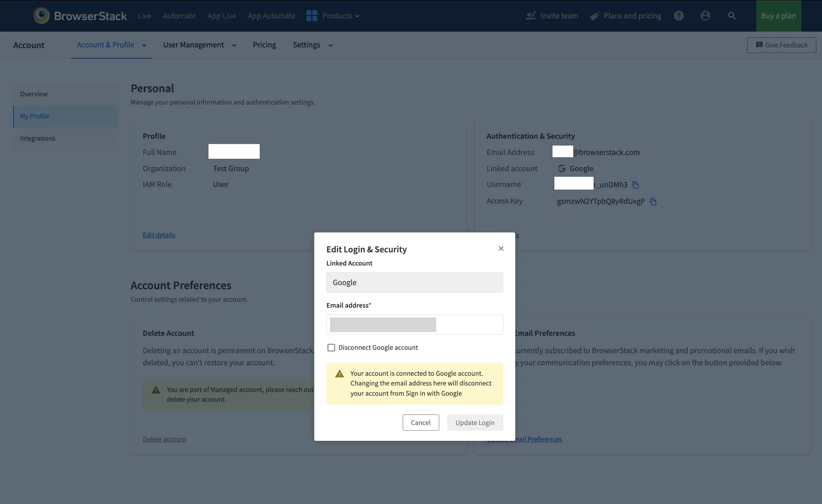
Task: Click the Give Feedback button
Action: 781,45
